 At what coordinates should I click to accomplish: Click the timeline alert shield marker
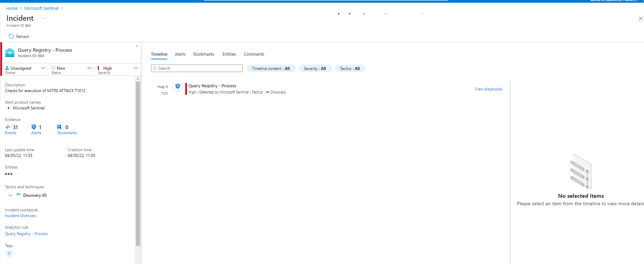click(x=177, y=86)
